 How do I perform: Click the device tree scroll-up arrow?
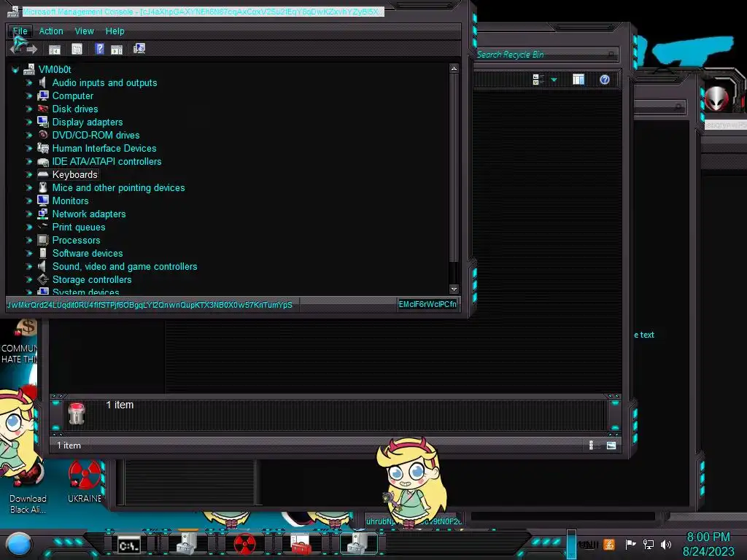coord(454,69)
